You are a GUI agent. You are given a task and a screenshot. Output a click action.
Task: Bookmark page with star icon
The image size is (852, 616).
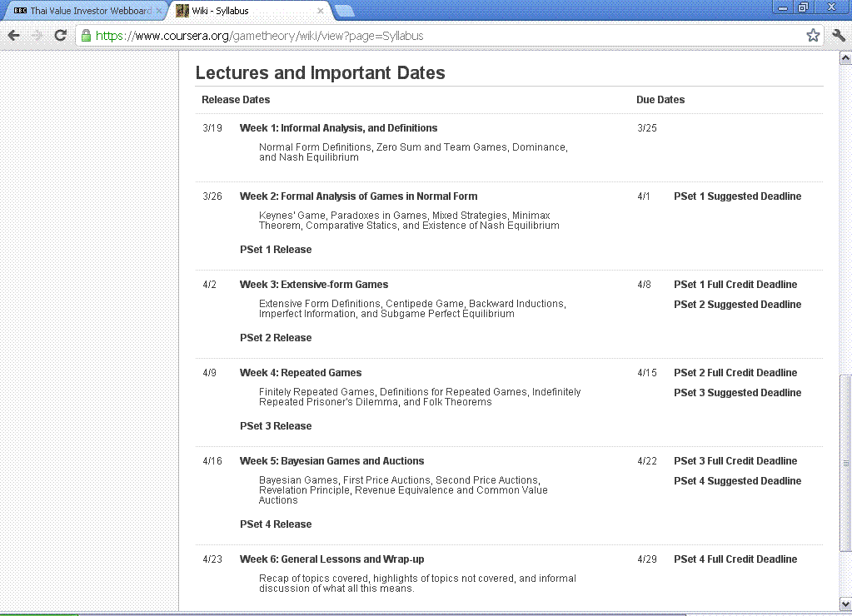point(813,36)
